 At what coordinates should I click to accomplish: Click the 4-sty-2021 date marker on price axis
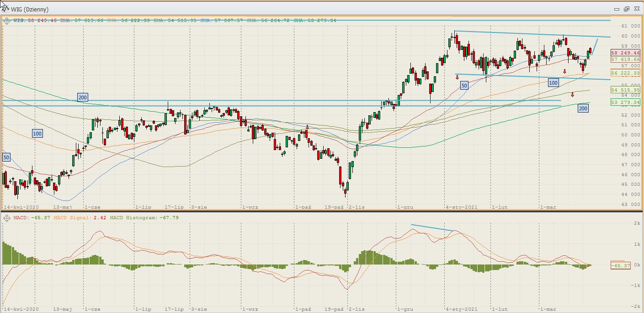(462, 207)
